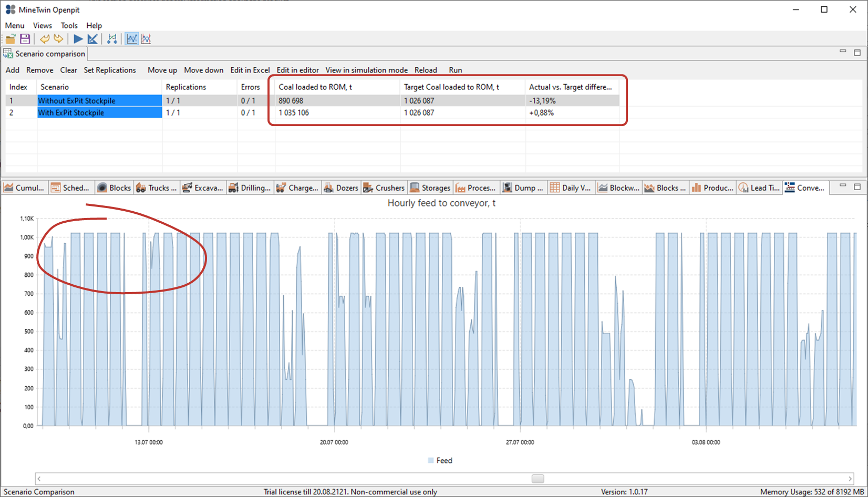Click the Set Replications button
Viewport: 868px width, 497px height.
pyautogui.click(x=109, y=70)
